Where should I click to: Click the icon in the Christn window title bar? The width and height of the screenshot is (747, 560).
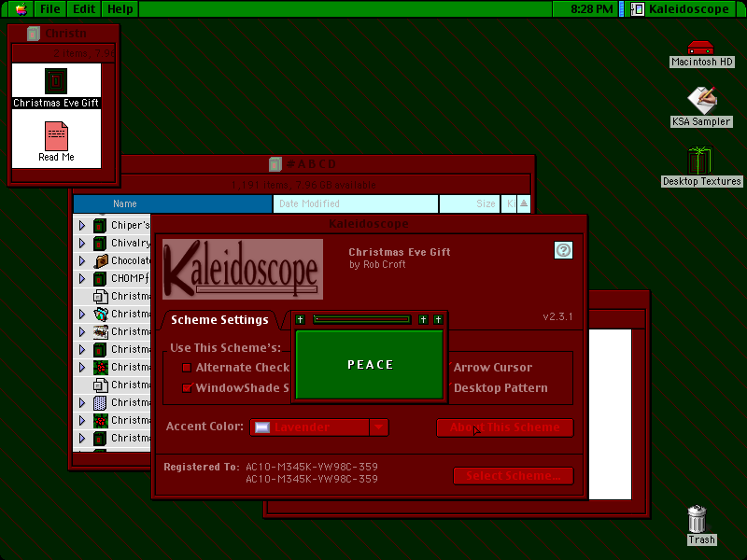click(34, 34)
